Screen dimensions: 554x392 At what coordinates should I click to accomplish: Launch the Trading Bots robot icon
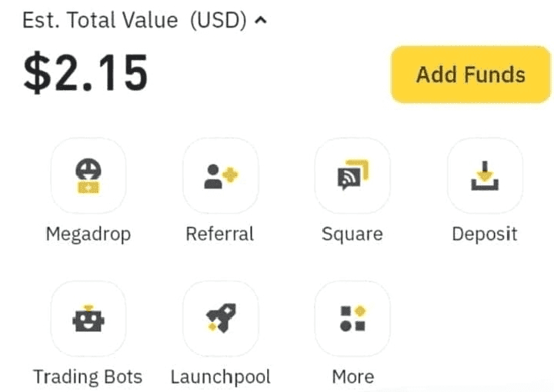pyautogui.click(x=88, y=318)
